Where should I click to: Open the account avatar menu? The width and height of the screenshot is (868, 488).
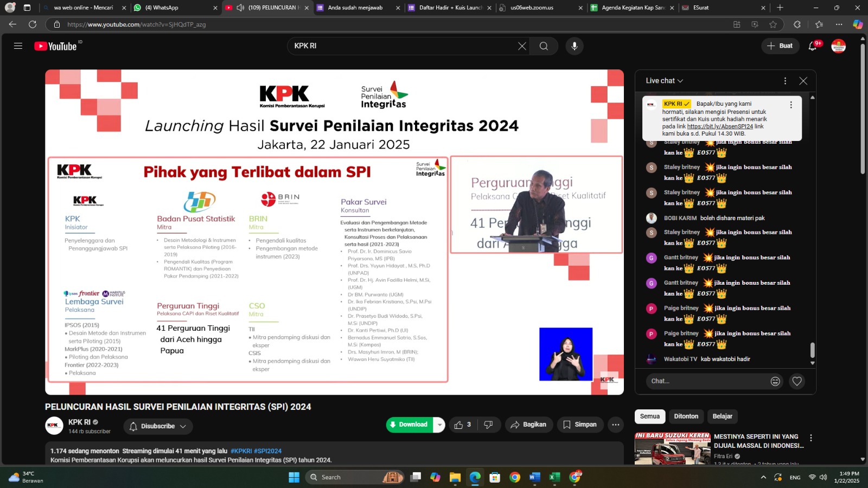[839, 46]
